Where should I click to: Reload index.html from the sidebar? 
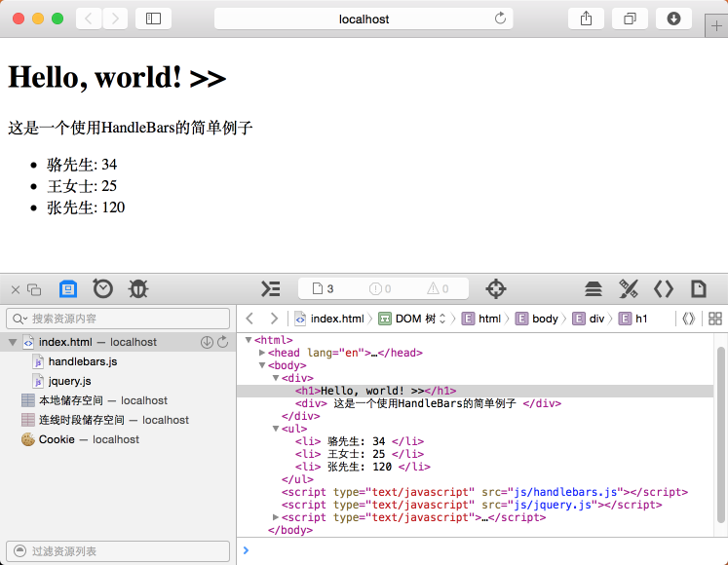tap(223, 342)
